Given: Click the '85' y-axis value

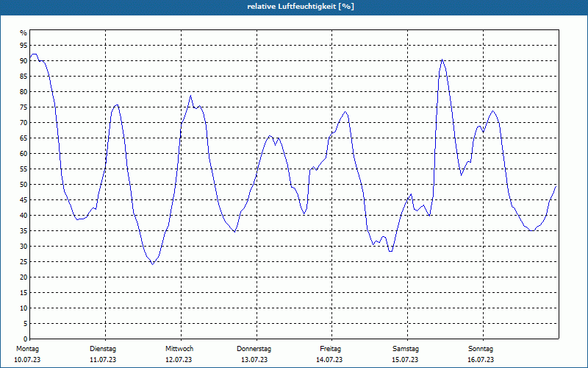Looking at the screenshot, I should pyautogui.click(x=24, y=77).
